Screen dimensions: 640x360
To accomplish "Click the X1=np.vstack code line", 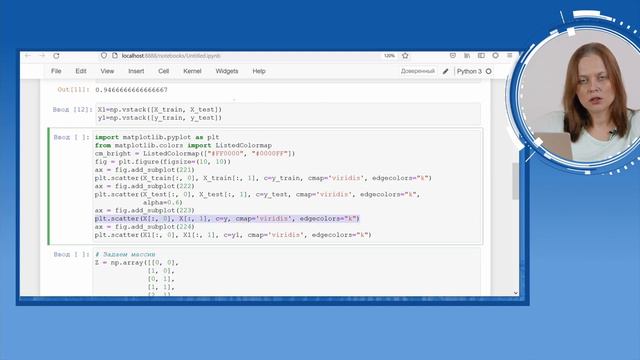I will pos(160,109).
